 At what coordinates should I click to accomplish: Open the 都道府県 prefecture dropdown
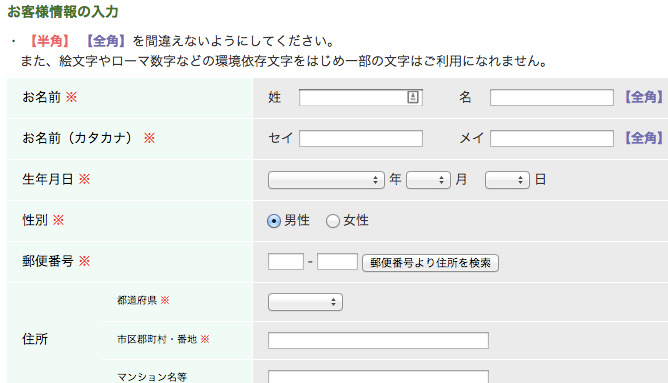[x=305, y=302]
